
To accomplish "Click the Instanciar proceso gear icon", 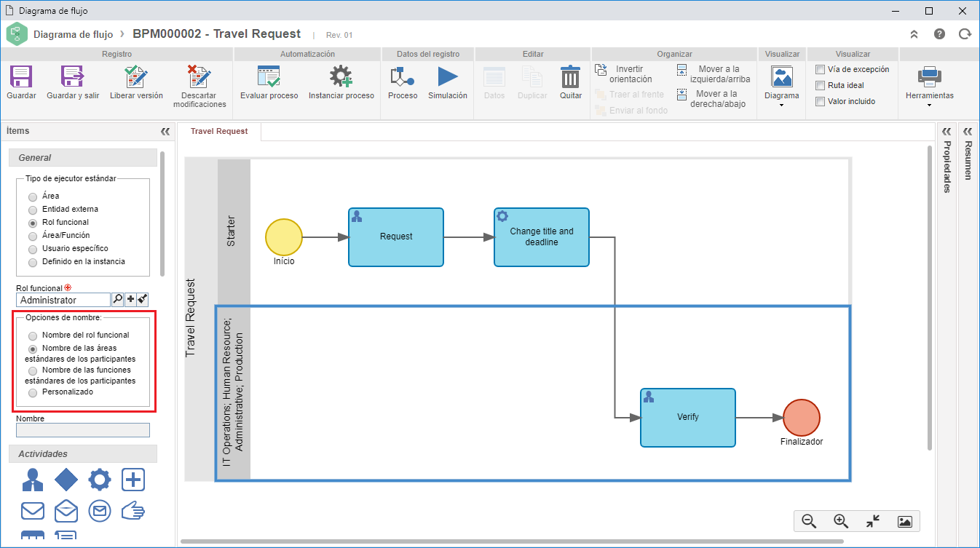I will click(x=341, y=76).
